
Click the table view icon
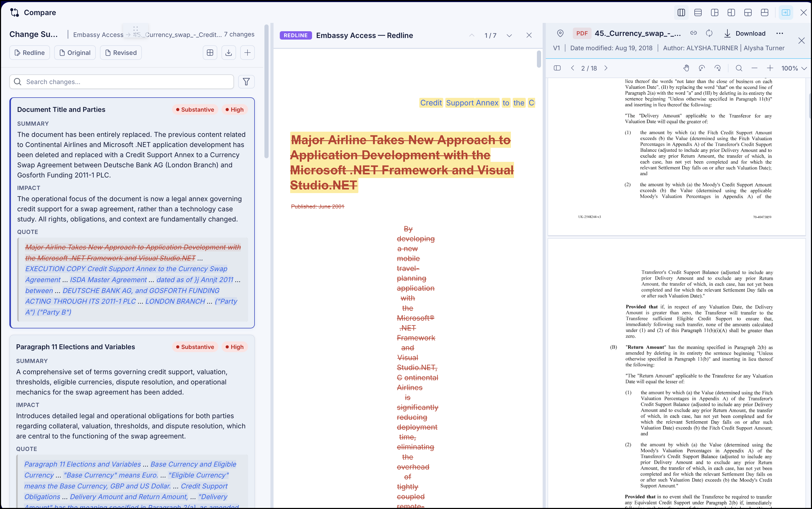pyautogui.click(x=210, y=53)
